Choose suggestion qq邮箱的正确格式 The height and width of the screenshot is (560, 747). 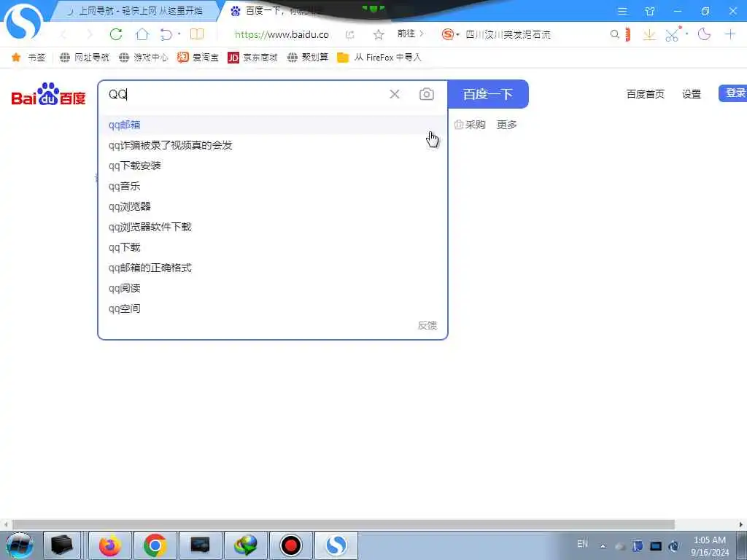pos(273,268)
